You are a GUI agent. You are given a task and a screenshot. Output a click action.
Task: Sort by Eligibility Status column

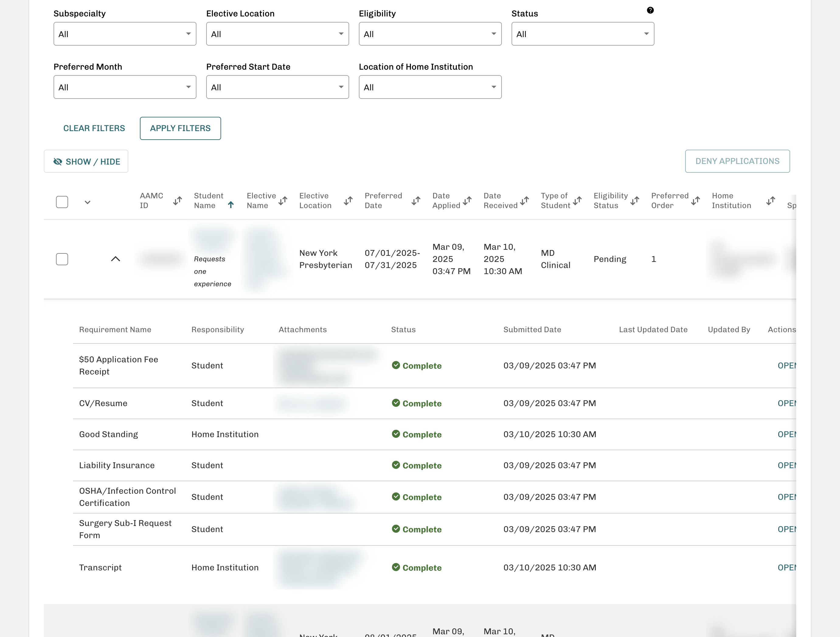(x=634, y=200)
